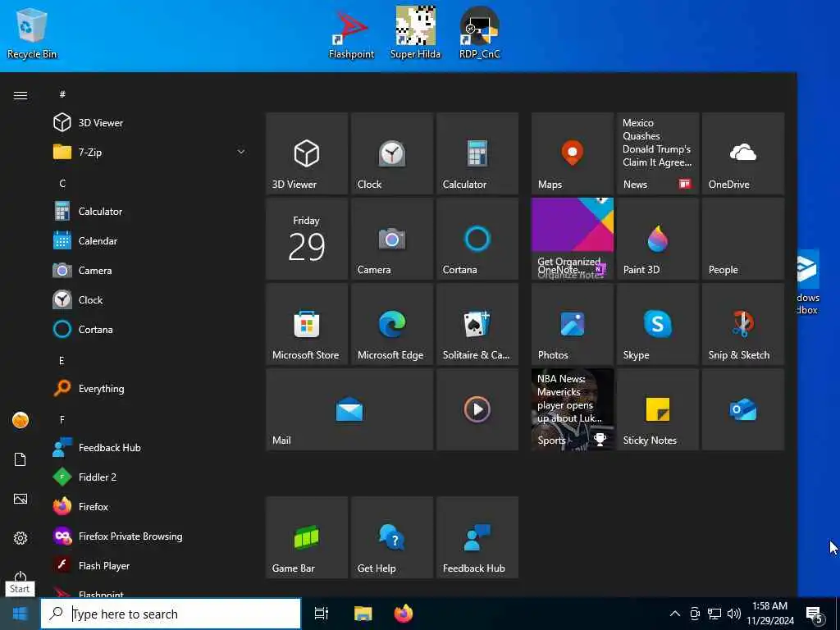Open the Friday 29 calendar tile

[307, 239]
